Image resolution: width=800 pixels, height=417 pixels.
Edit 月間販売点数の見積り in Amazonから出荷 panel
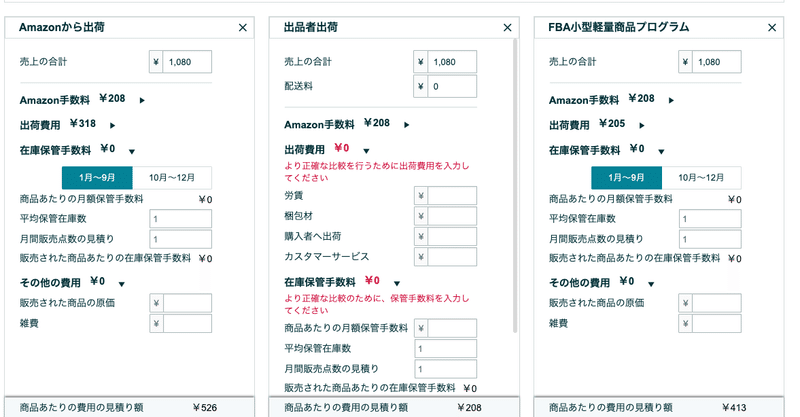(181, 239)
